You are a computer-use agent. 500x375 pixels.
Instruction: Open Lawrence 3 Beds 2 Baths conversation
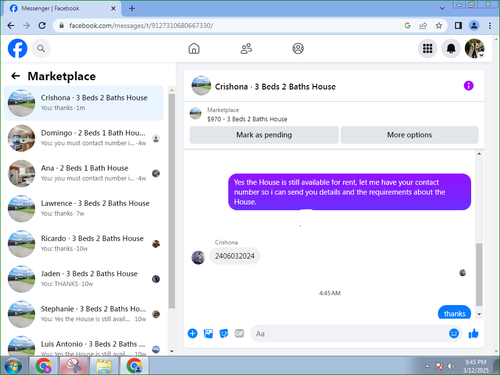tap(84, 208)
